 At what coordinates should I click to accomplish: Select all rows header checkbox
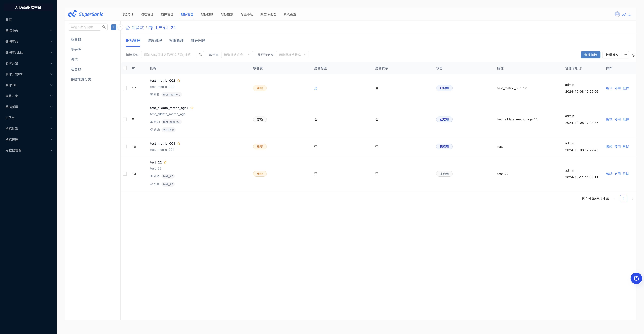click(125, 68)
